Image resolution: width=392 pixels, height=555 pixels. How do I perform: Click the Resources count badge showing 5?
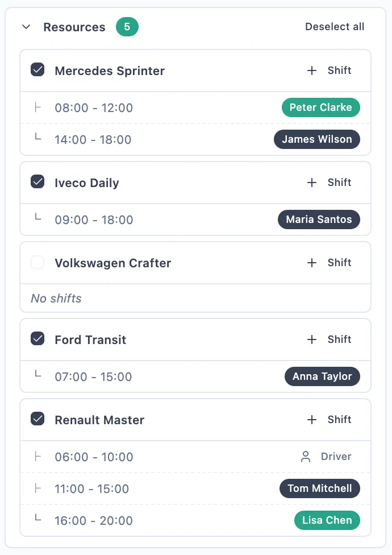pos(127,27)
